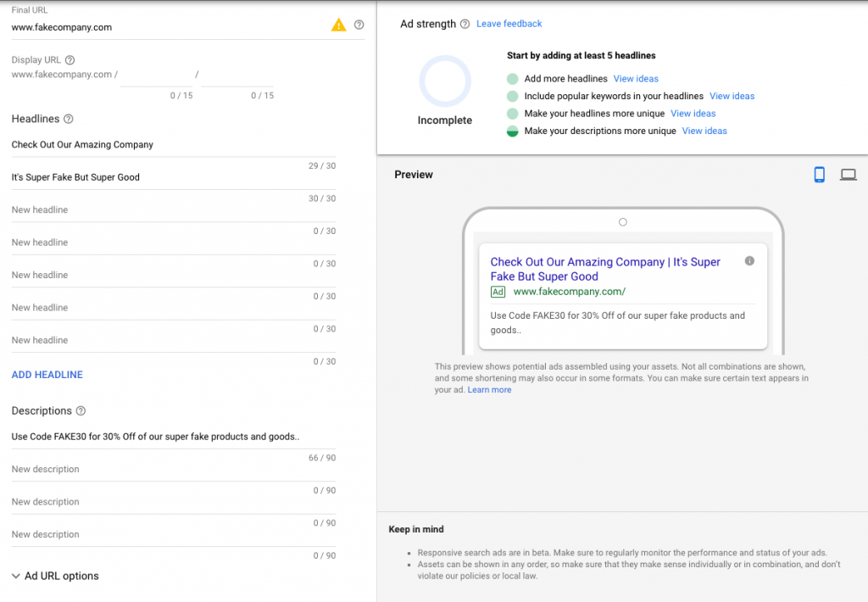Click the Display URL help question mark
The width and height of the screenshot is (868, 602).
coord(70,60)
